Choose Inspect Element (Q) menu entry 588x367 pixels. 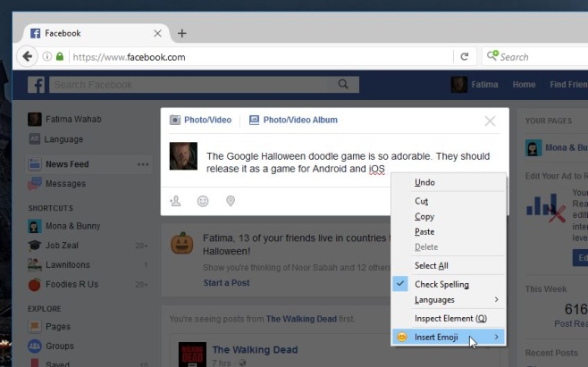pyautogui.click(x=449, y=318)
